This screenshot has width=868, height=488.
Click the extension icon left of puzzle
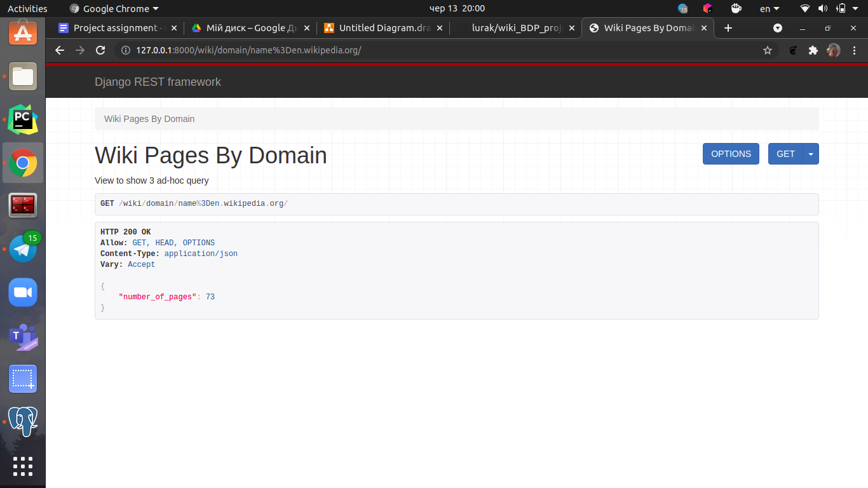coord(793,50)
